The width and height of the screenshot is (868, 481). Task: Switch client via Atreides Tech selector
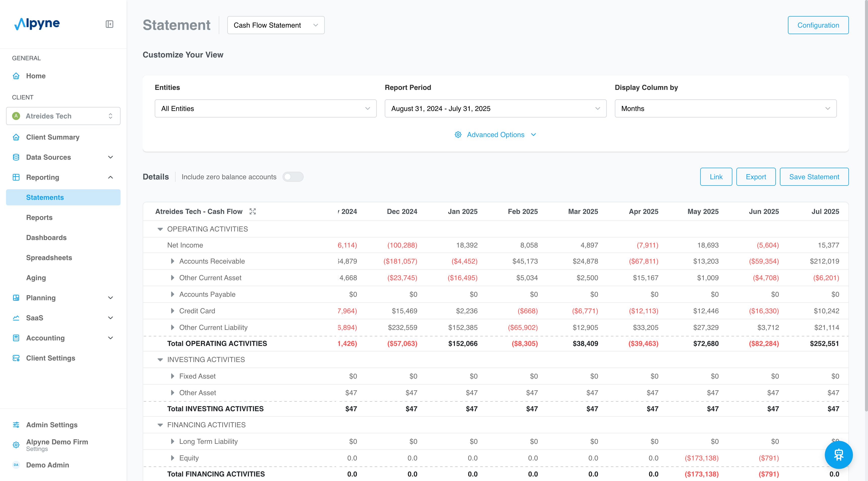click(63, 116)
